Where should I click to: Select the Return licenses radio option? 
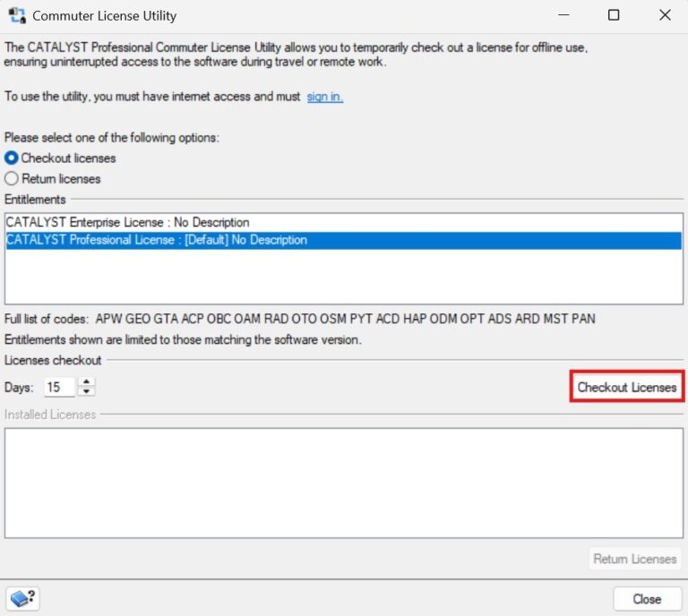click(53, 178)
